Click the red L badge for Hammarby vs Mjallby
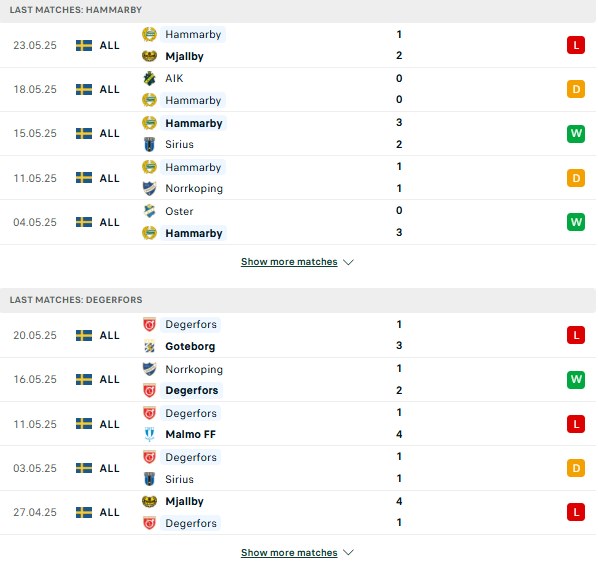This screenshot has width=598, height=569. [x=575, y=45]
